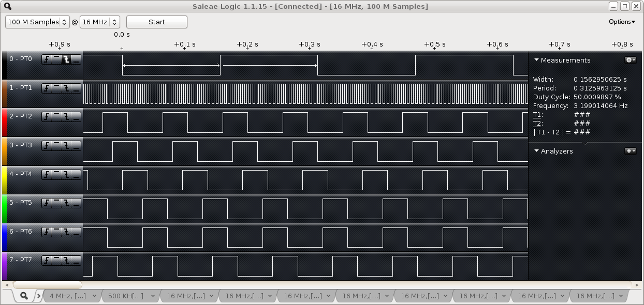Set high level trigger on channel PT1

56,88
